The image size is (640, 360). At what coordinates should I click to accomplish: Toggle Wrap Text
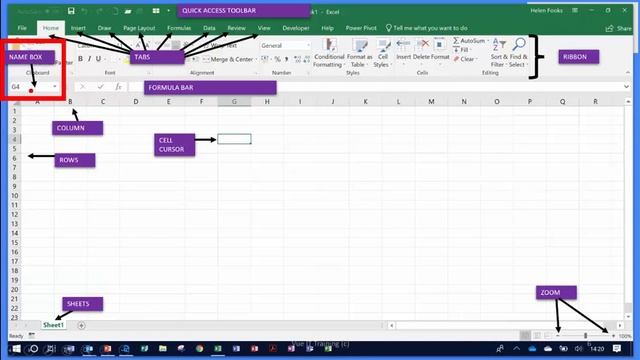tap(220, 46)
